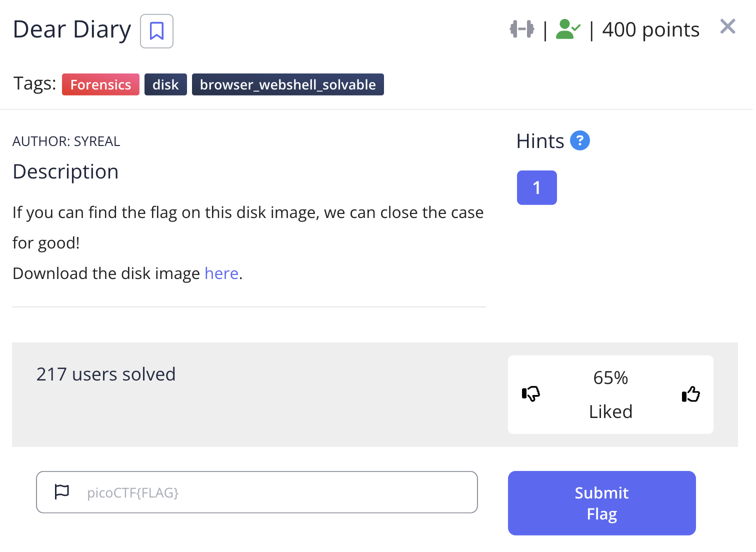The height and width of the screenshot is (552, 756).
Task: Click the dumbbell practice icon
Action: tap(522, 29)
